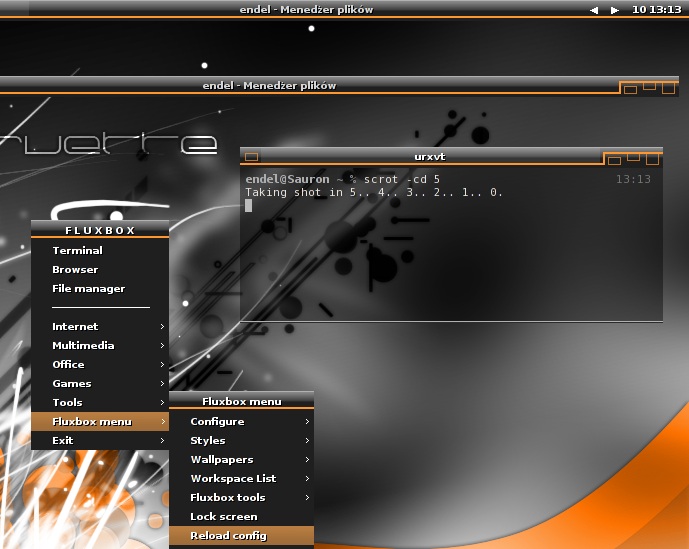Close the Menedżer plików window
This screenshot has height=549, width=689.
pos(668,88)
